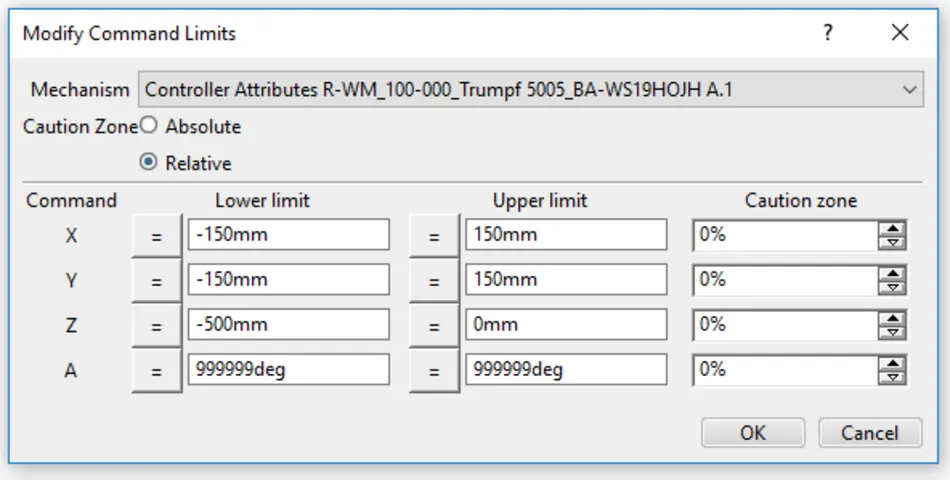Viewport: 950px width, 480px height.
Task: Select the Relative caution zone option
Action: pyautogui.click(x=149, y=163)
